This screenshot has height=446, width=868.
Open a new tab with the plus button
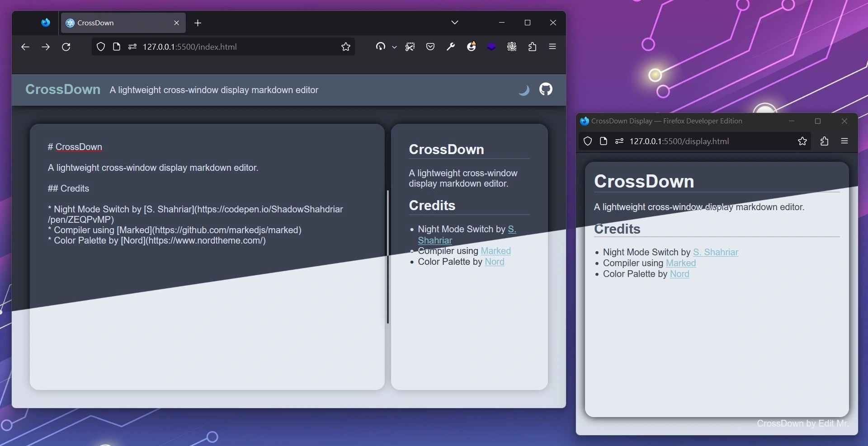point(198,23)
